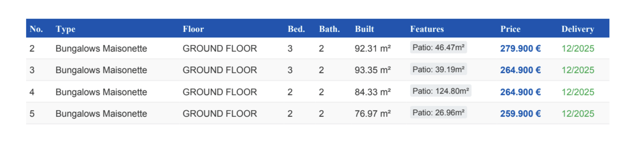Click the 'Bath.' column header
Viewport: 644px width, 157px height.
point(329,29)
